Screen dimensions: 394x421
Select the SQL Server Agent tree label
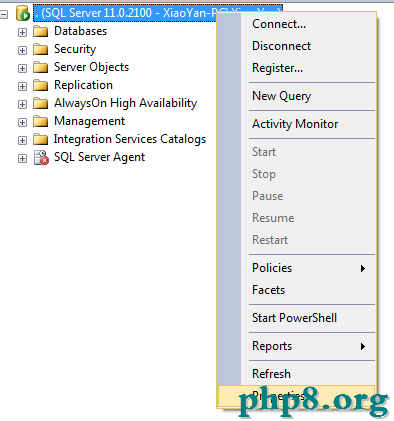coord(100,157)
